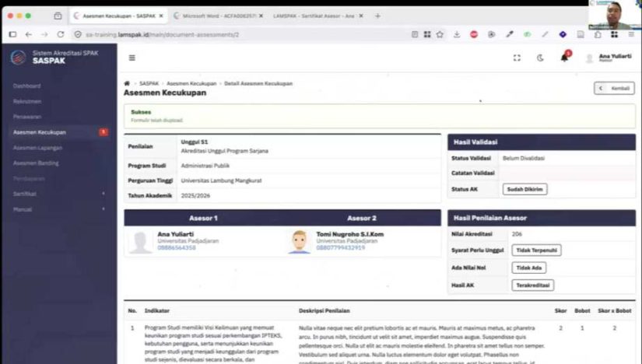Click the Skor x Bobot column header
Screen dimensions: 642x364
point(615,311)
